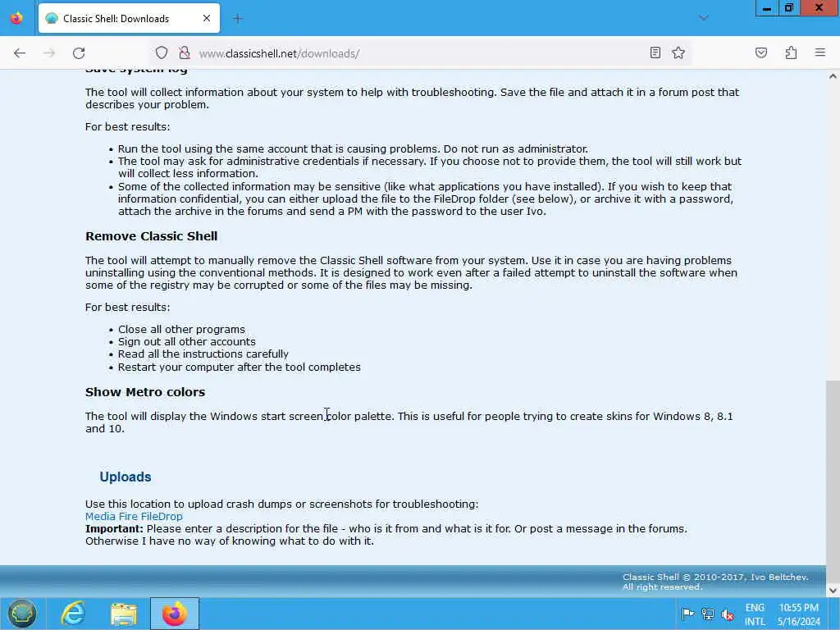Image resolution: width=840 pixels, height=630 pixels.
Task: Close the Classic Shell: Downloads tab
Action: pyautogui.click(x=207, y=18)
